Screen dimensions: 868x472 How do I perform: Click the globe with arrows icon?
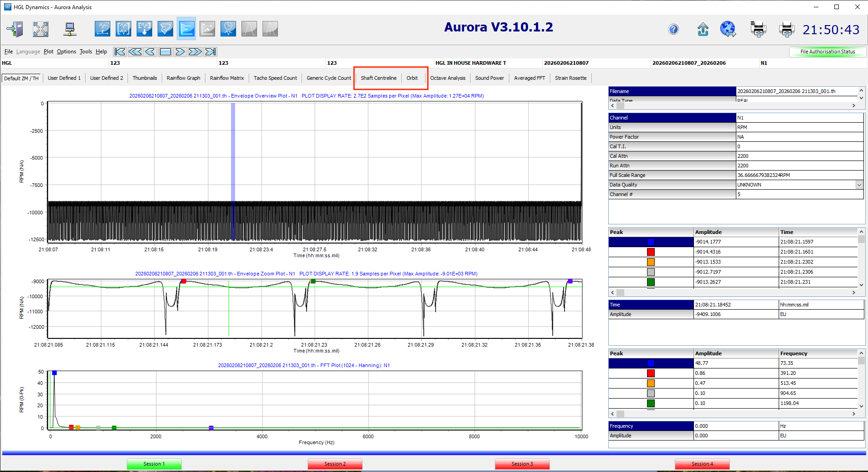(728, 29)
